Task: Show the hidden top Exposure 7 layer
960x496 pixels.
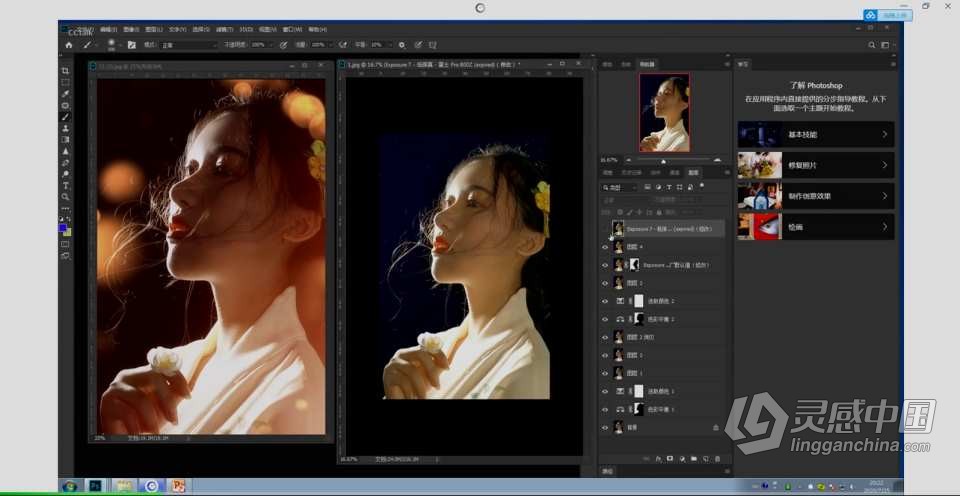Action: [x=605, y=229]
